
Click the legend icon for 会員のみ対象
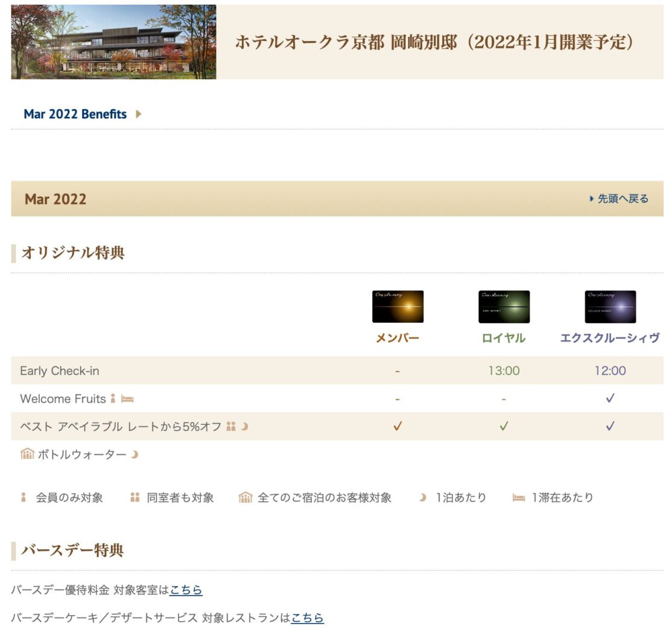(24, 497)
